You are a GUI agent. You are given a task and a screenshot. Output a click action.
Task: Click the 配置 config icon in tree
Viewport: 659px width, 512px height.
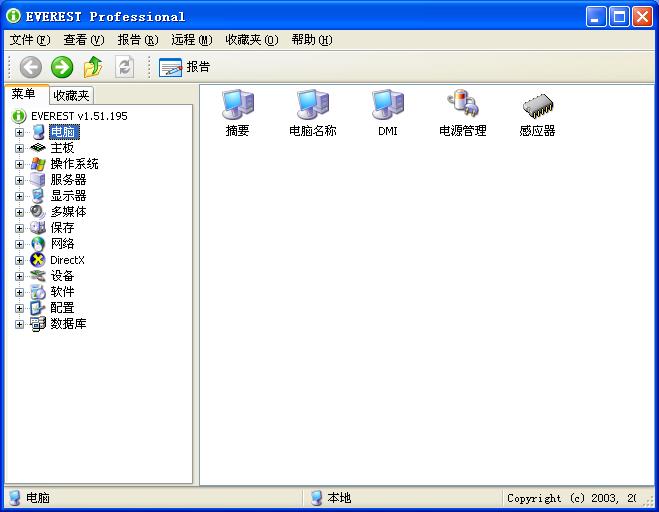click(38, 308)
